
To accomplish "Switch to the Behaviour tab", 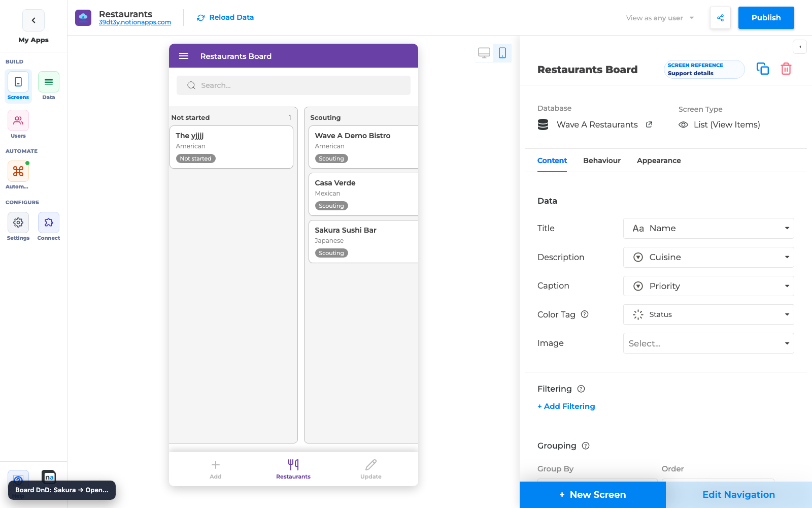I will click(x=602, y=161).
